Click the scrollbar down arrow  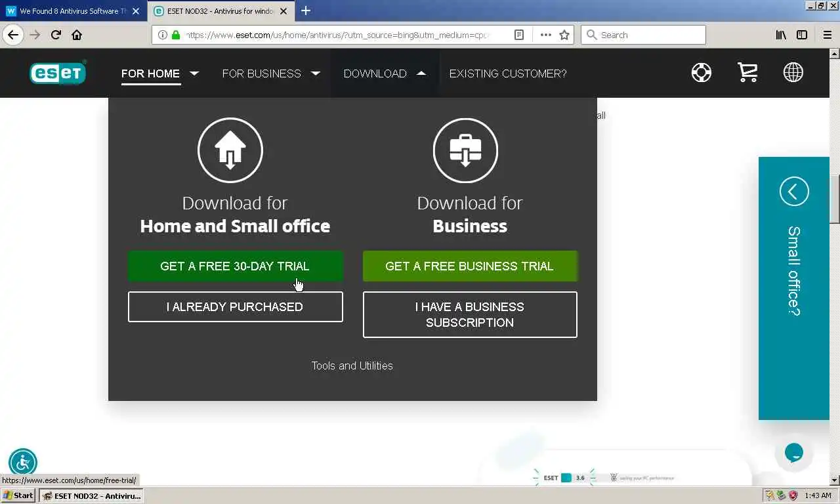[835, 480]
